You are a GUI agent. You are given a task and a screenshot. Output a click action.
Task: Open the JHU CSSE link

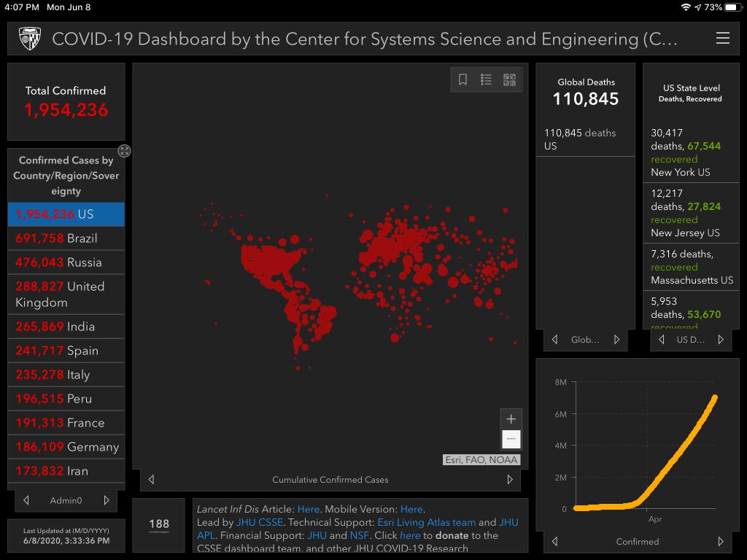[259, 522]
